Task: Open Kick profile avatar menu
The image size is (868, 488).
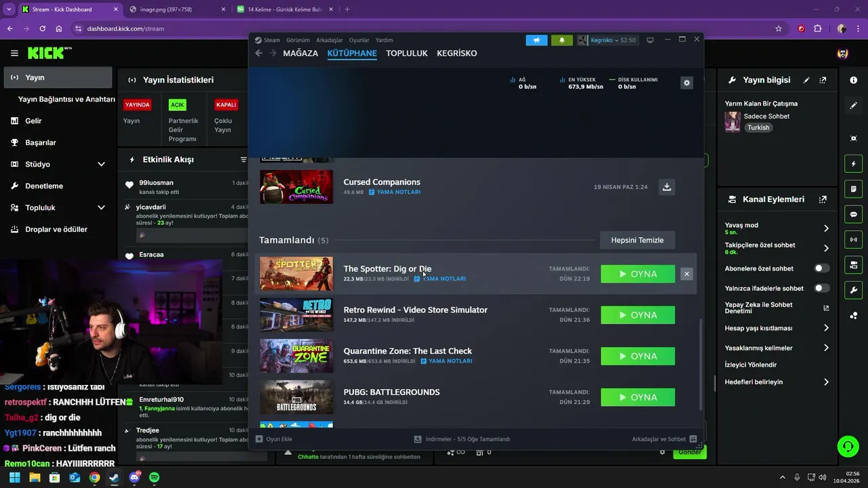Action: coord(842,53)
